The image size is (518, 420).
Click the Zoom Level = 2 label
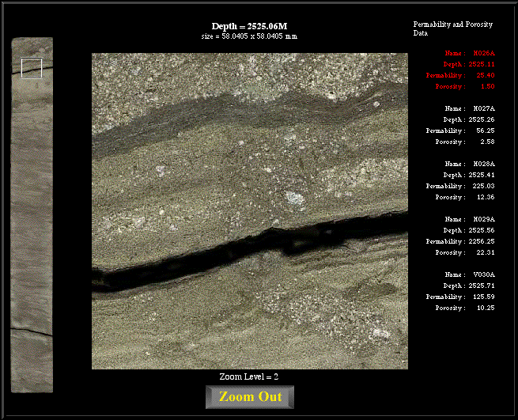click(249, 376)
